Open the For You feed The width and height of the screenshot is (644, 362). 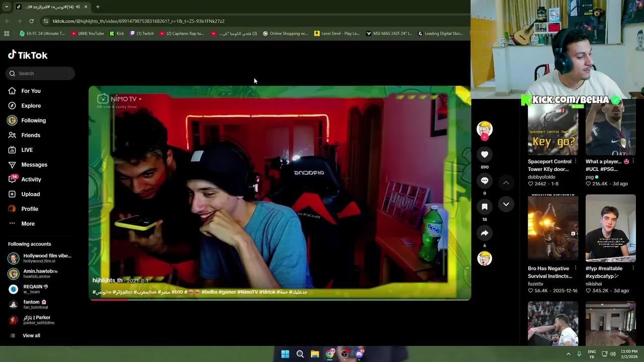point(31,91)
